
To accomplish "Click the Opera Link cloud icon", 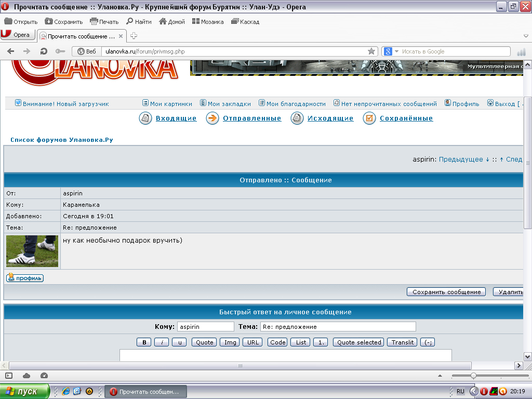I will [x=26, y=376].
